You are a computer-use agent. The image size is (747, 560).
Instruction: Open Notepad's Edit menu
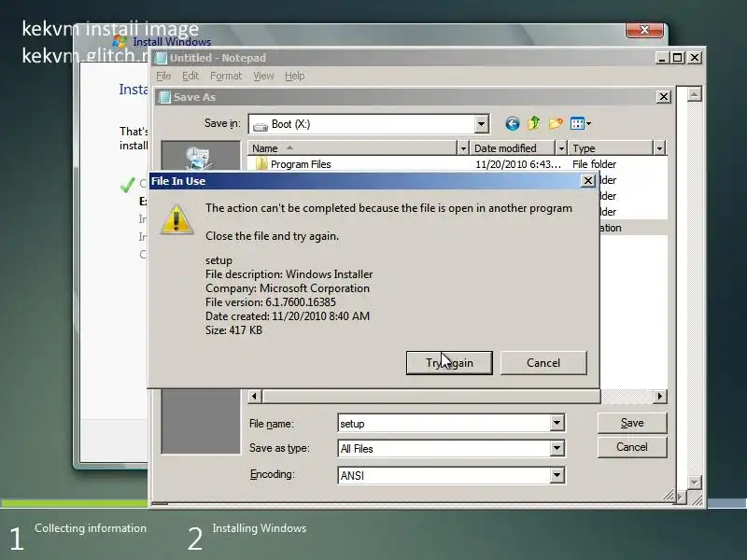(190, 76)
